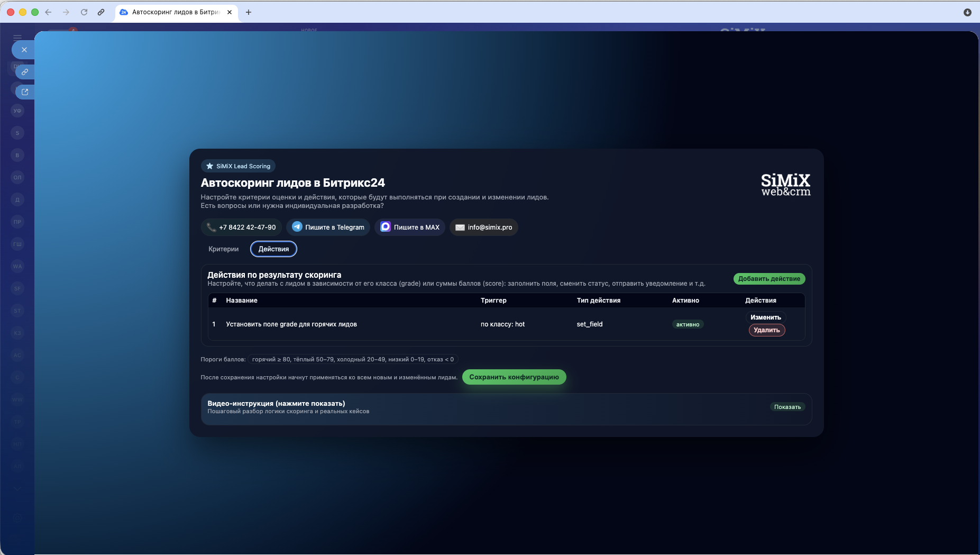
Task: Click the set_field action type cell
Action: point(590,324)
